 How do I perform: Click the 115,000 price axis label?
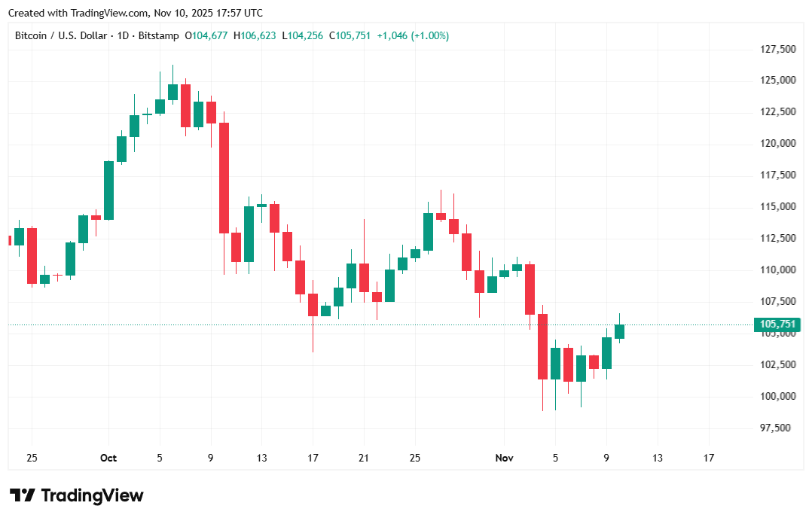pos(776,206)
